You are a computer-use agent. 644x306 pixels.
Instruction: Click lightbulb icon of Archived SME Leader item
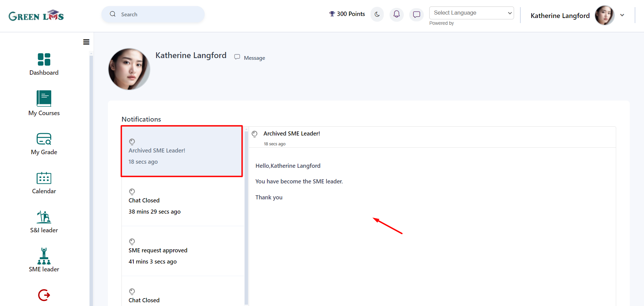pyautogui.click(x=132, y=142)
